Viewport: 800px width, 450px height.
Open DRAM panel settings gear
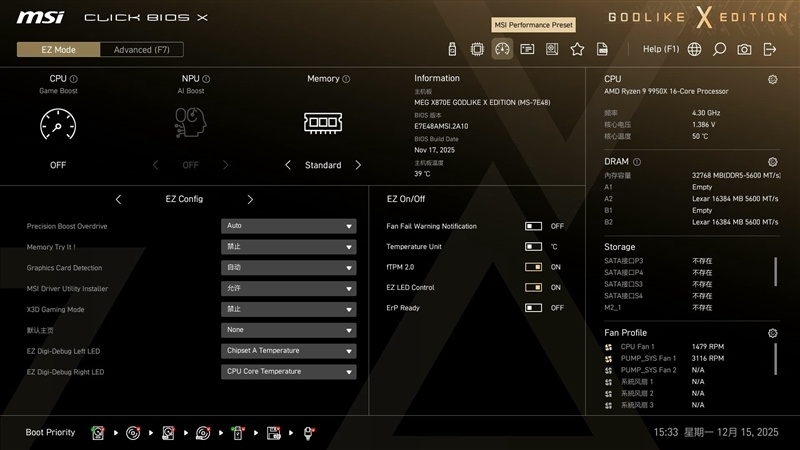pos(772,162)
